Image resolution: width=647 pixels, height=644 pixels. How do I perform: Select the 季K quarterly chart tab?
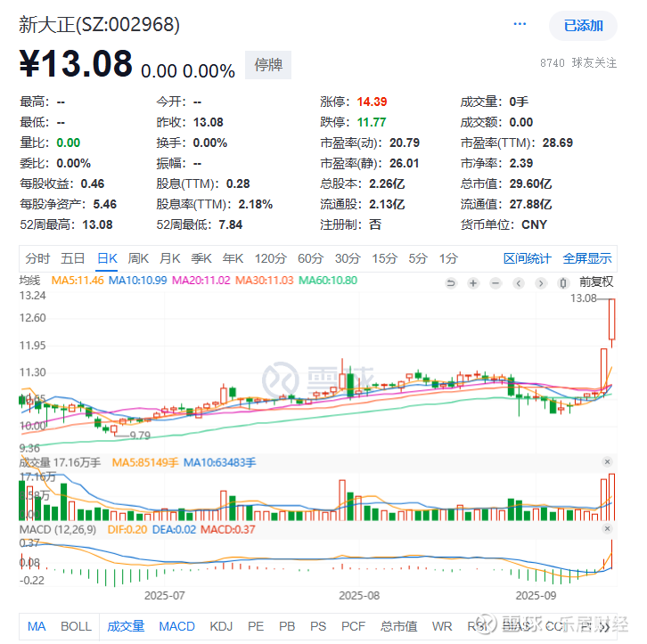(201, 258)
